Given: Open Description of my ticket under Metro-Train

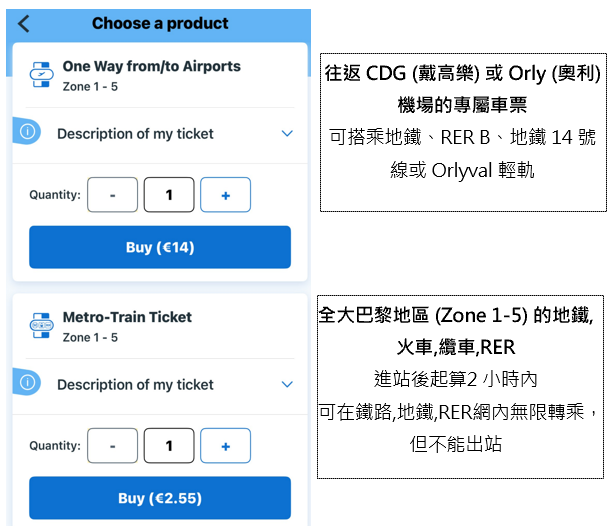Looking at the screenshot, I should click(x=135, y=385).
